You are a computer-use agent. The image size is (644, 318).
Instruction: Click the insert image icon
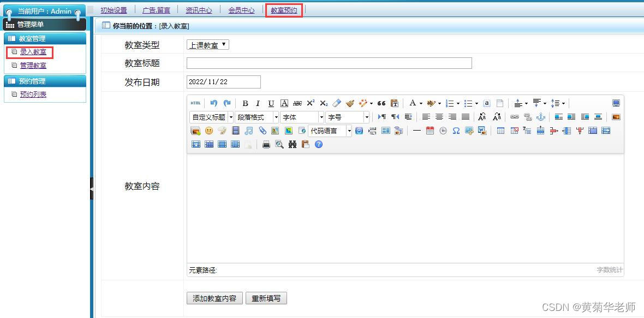(x=195, y=131)
